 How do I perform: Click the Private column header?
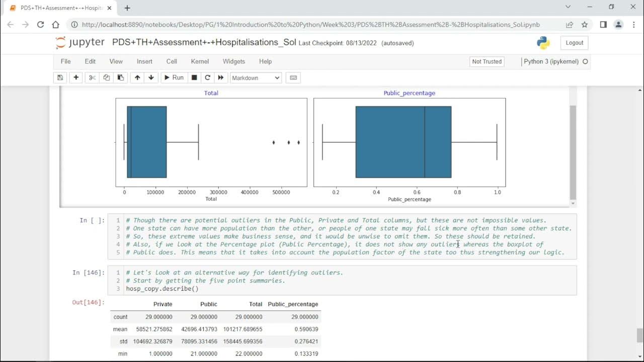point(163,304)
